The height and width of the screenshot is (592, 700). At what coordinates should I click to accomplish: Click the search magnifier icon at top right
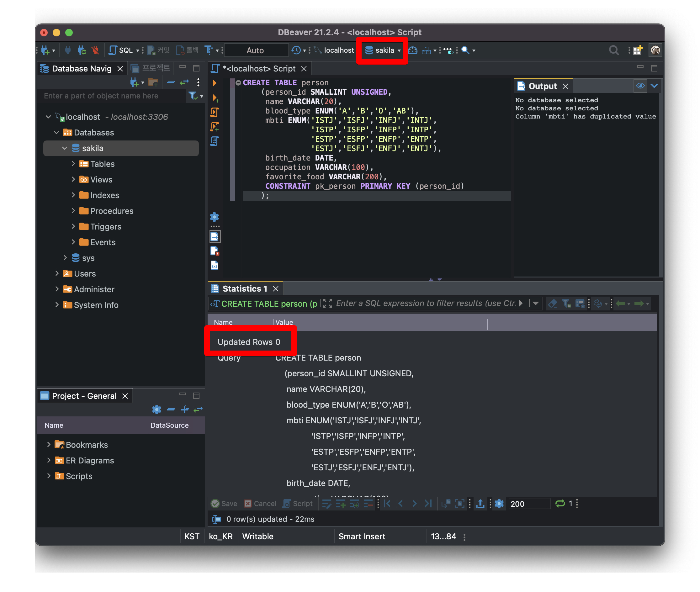(613, 50)
